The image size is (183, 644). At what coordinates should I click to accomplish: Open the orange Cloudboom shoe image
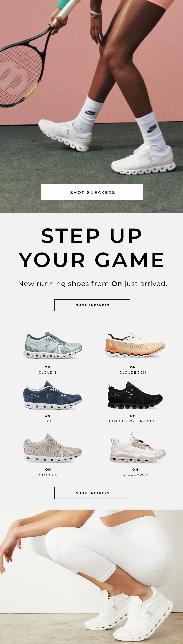click(x=135, y=344)
